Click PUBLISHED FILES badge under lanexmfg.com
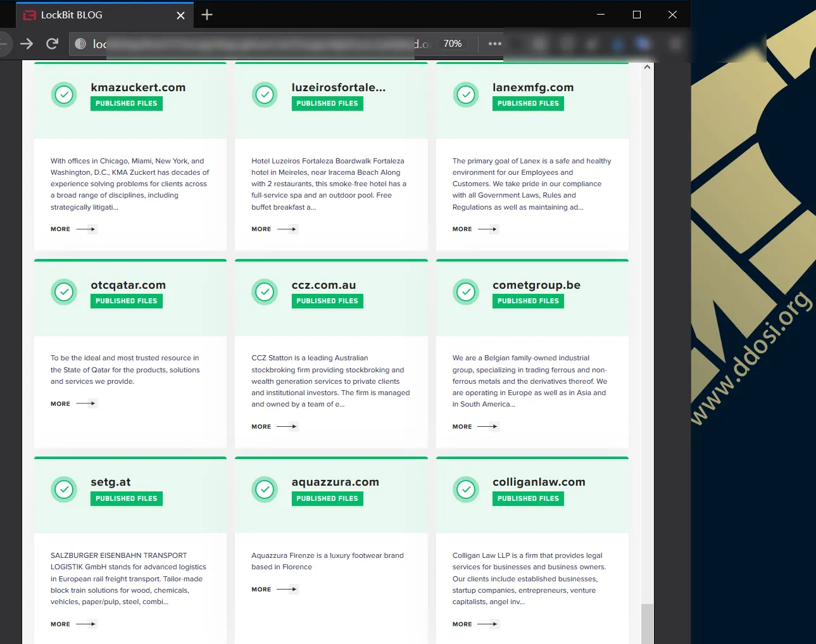Image resolution: width=816 pixels, height=644 pixels. 528,103
